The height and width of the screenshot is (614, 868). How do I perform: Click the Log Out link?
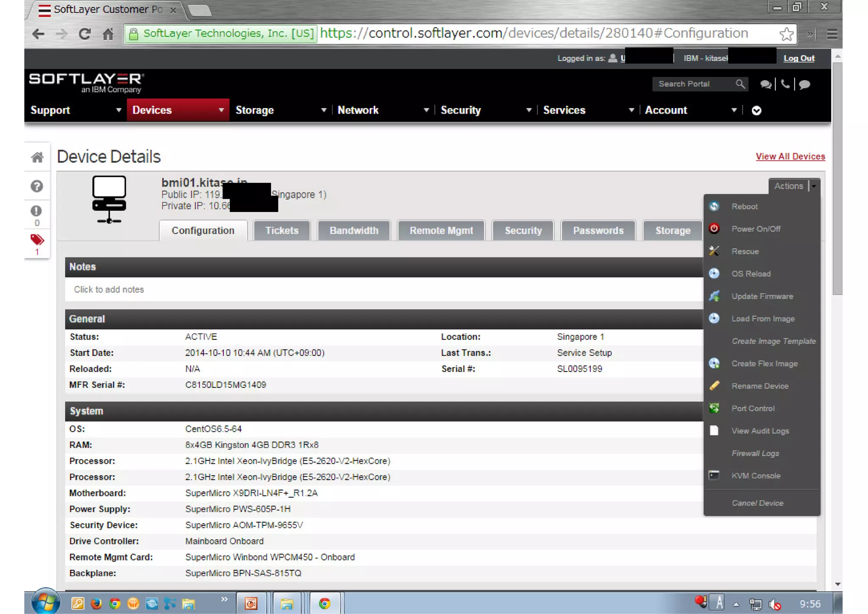pyautogui.click(x=798, y=59)
